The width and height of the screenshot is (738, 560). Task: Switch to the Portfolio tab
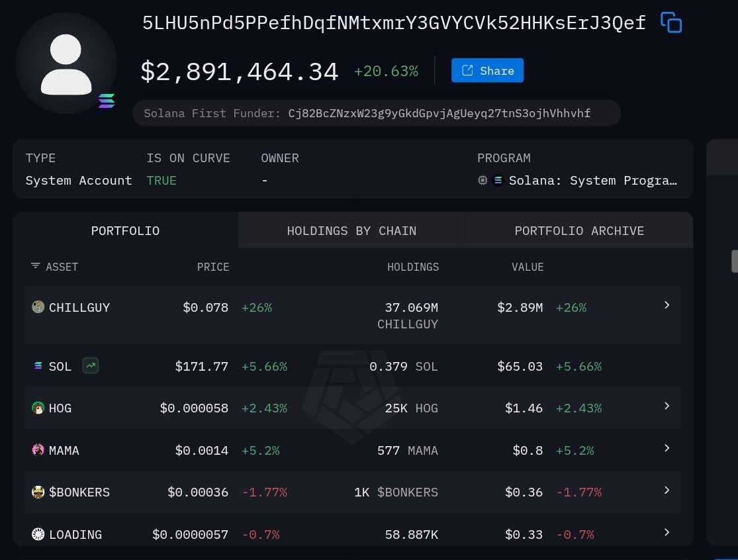click(x=125, y=230)
